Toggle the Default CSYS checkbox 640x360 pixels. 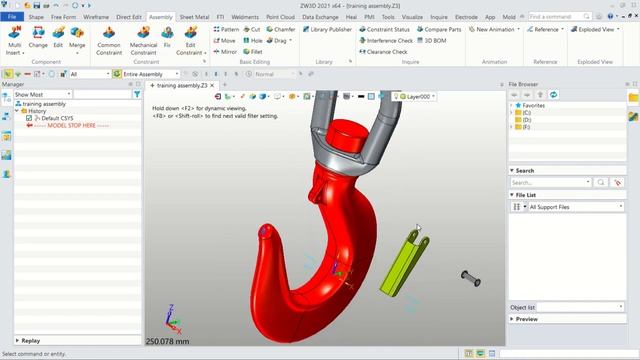(29, 118)
